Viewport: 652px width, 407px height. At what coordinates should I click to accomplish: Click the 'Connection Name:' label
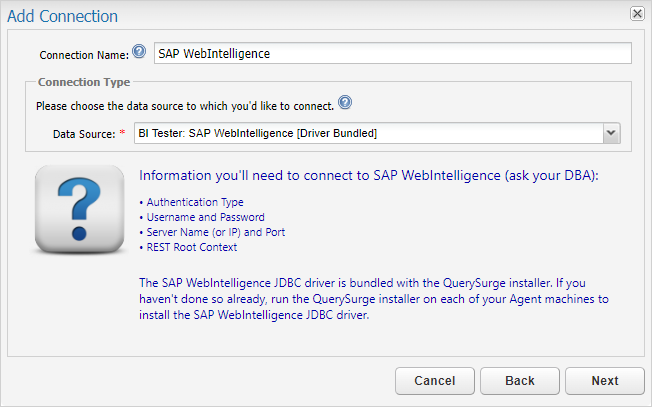[84, 55]
